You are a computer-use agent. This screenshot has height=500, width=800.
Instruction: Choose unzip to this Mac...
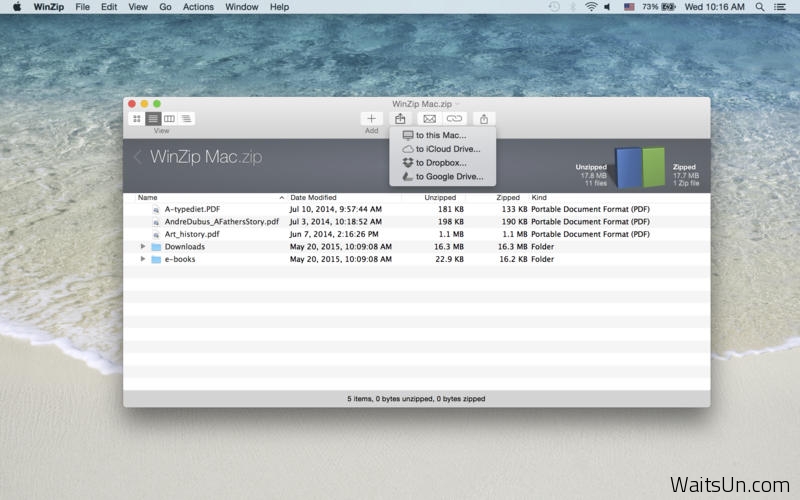442,135
